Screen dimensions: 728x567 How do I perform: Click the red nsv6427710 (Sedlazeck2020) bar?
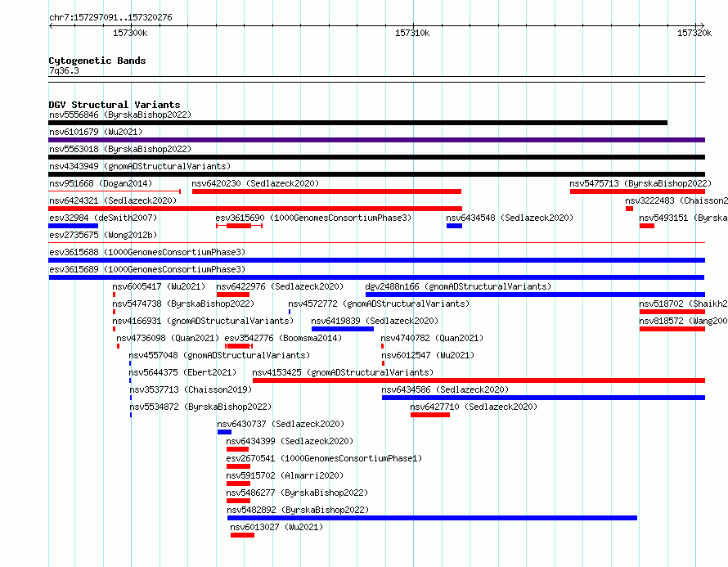(x=430, y=415)
